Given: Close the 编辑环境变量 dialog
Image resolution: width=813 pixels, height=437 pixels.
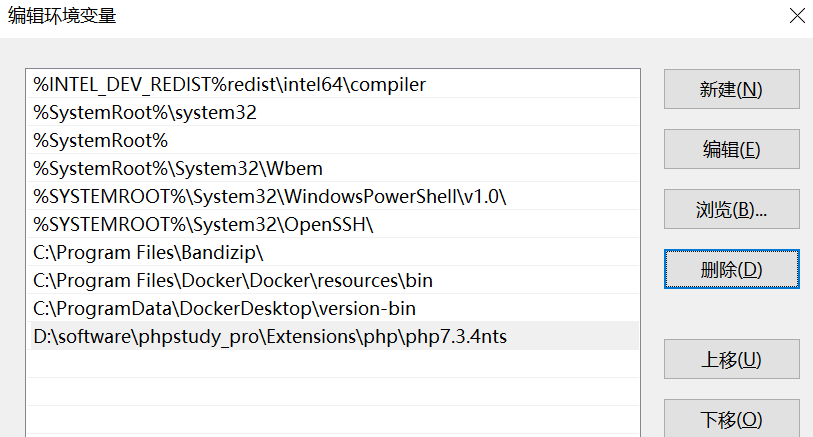Looking at the screenshot, I should 796,16.
